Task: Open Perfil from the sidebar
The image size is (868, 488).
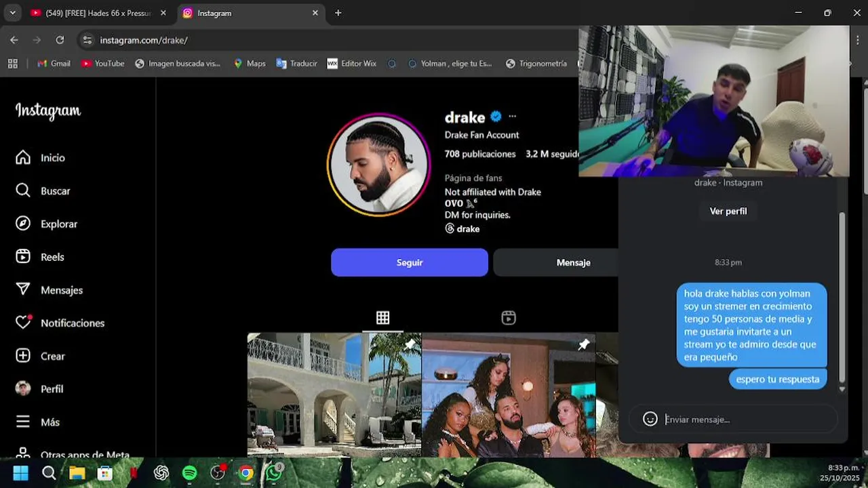Action: pos(39,389)
